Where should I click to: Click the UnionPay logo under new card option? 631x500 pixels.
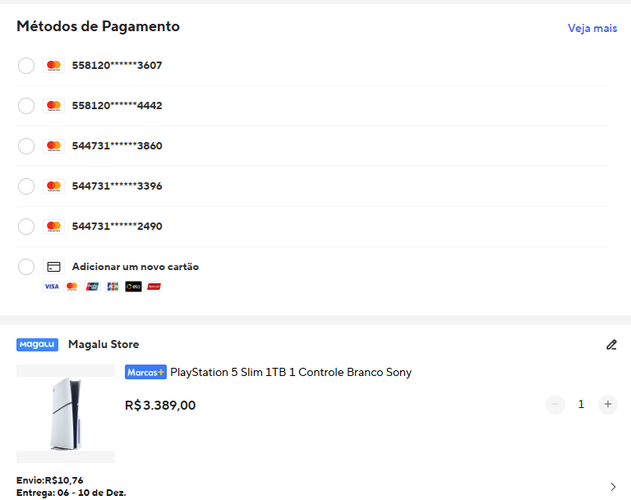click(92, 287)
